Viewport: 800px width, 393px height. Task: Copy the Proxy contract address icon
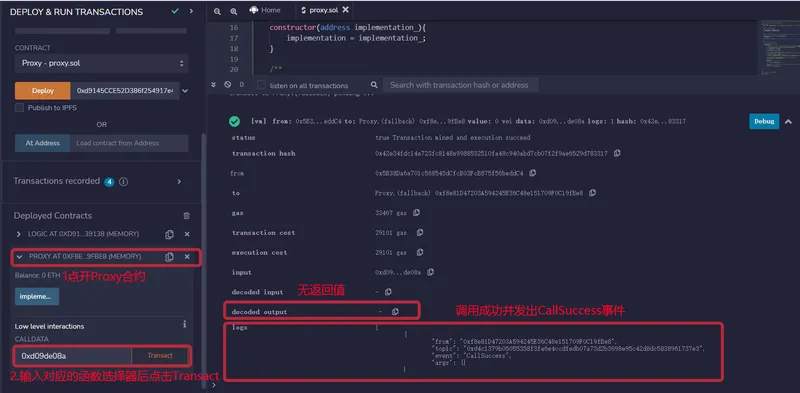tap(169, 257)
